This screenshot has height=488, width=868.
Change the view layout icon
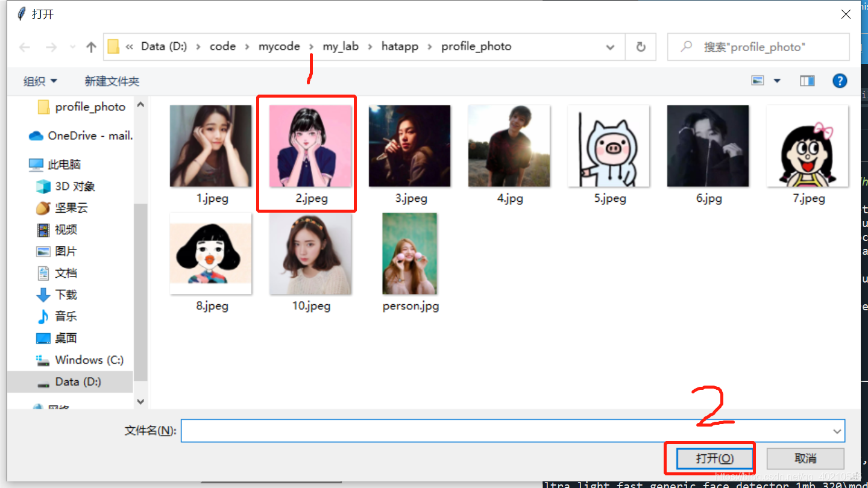pyautogui.click(x=758, y=81)
